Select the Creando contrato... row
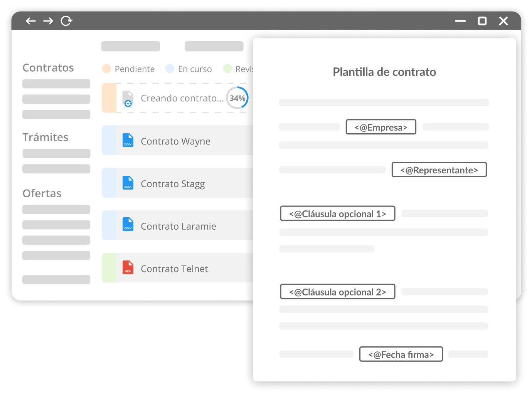Viewport: 532px width, 393px height. 177,98
